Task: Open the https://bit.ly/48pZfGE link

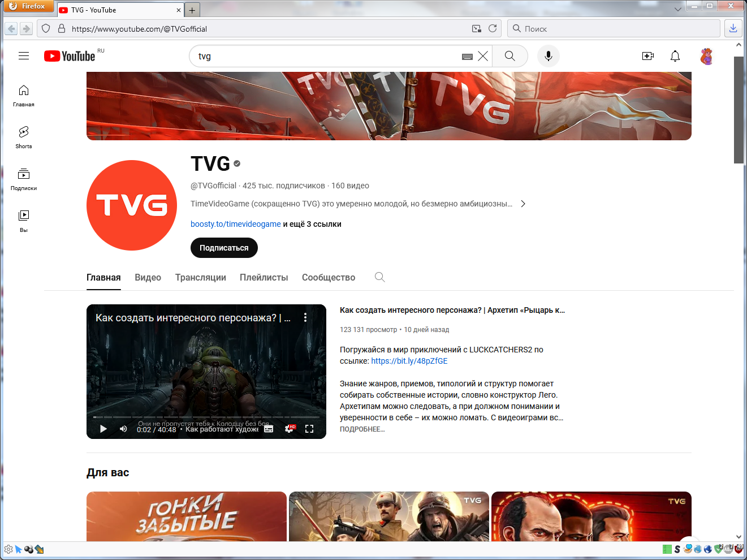Action: pos(409,361)
